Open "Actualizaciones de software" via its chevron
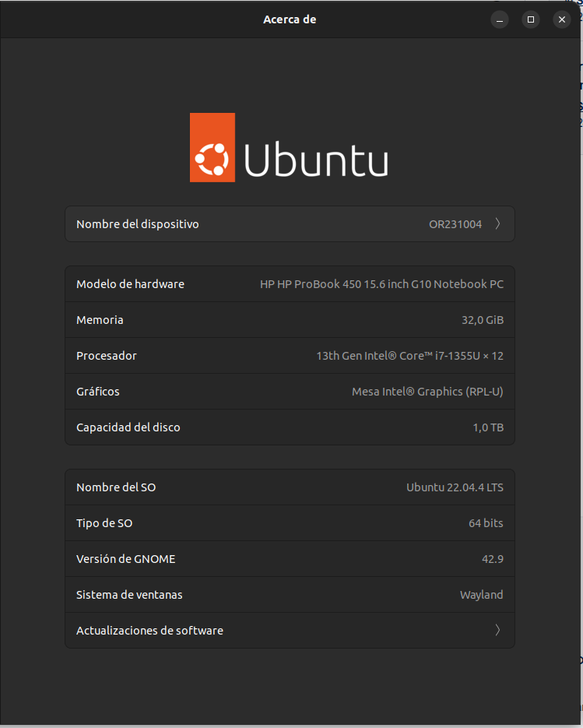 [497, 630]
